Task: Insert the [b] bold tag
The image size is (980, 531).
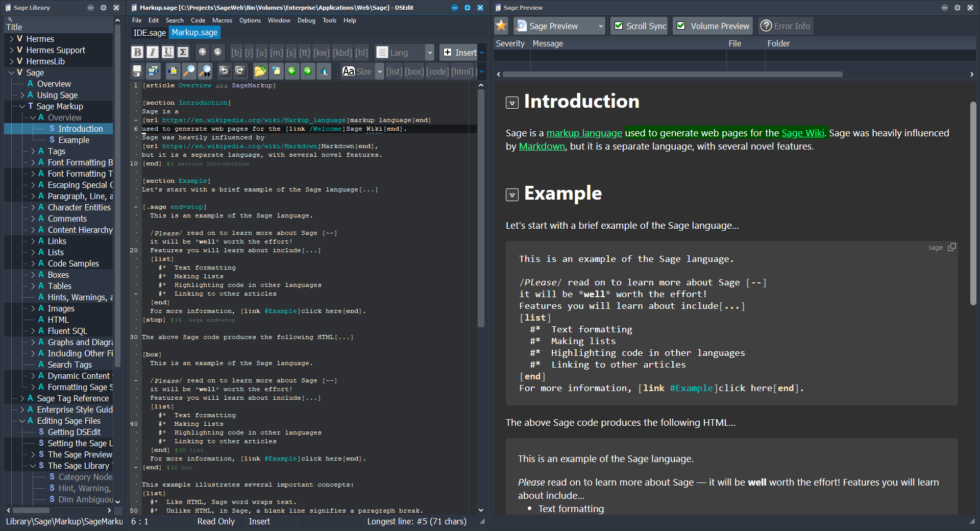Action: coord(236,53)
